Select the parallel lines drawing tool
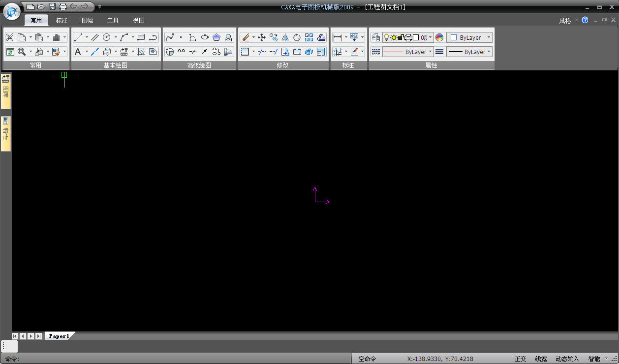The height and width of the screenshot is (364, 619). click(95, 37)
